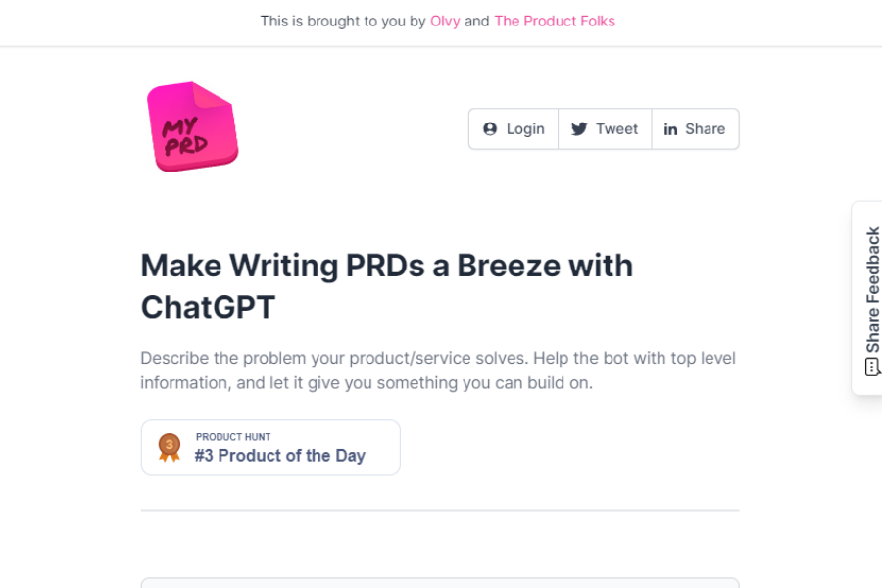Click the page headline about writing PRDs

(387, 285)
